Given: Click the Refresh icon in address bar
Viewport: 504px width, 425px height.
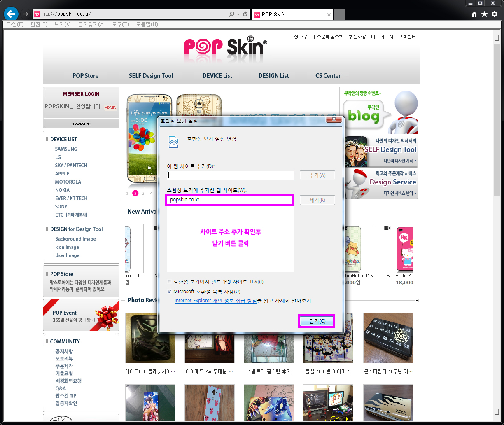Looking at the screenshot, I should click(245, 14).
